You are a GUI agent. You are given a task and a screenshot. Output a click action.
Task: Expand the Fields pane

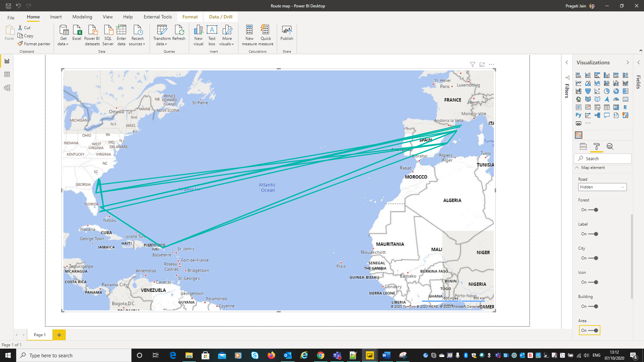point(639,62)
